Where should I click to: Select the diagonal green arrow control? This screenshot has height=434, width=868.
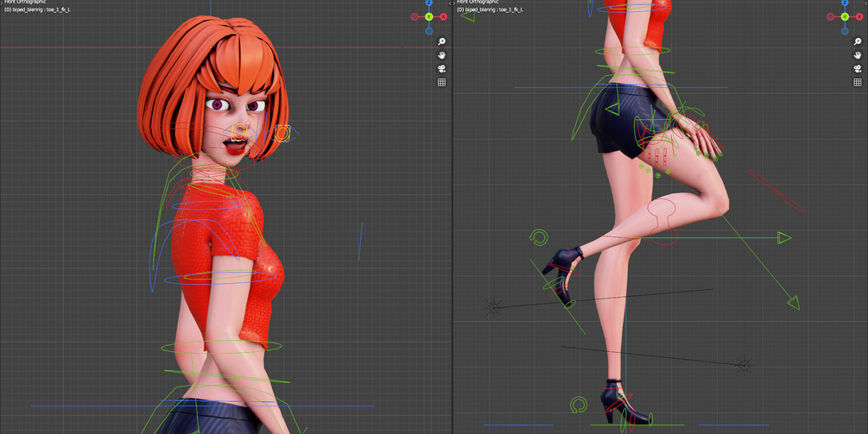coord(759,259)
